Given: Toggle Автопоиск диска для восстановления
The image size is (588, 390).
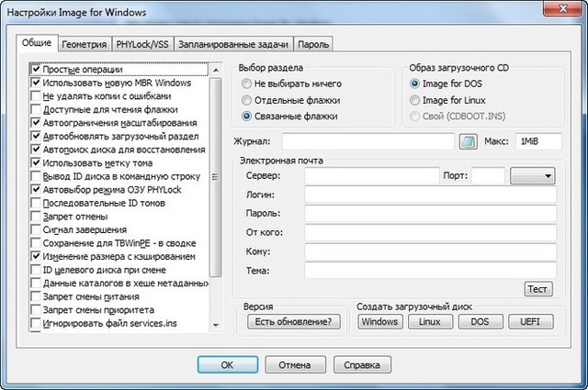Looking at the screenshot, I should (36, 150).
